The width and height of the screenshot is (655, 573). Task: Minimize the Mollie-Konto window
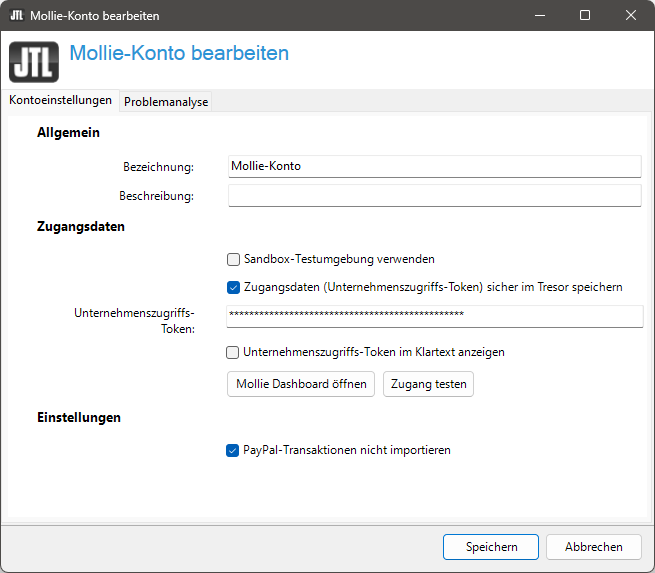point(540,16)
